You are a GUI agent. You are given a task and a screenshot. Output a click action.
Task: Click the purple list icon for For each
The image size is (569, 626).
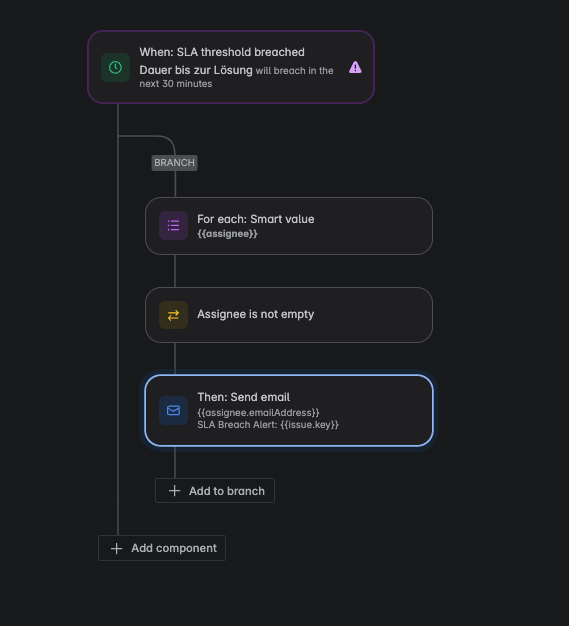173,226
